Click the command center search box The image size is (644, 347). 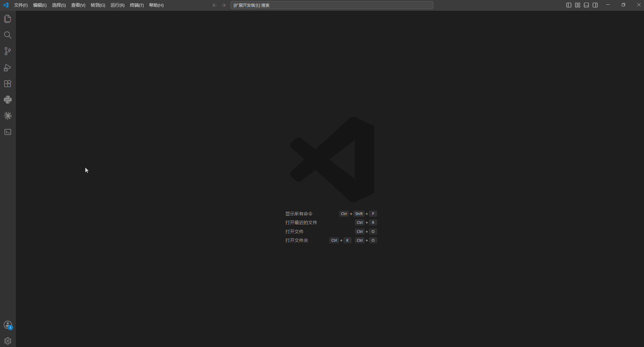point(332,5)
